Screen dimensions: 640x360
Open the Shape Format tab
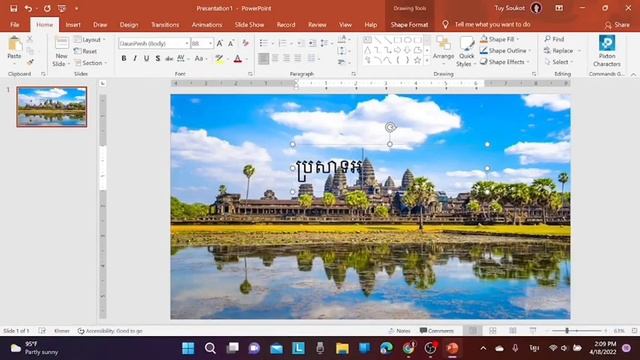pos(409,24)
